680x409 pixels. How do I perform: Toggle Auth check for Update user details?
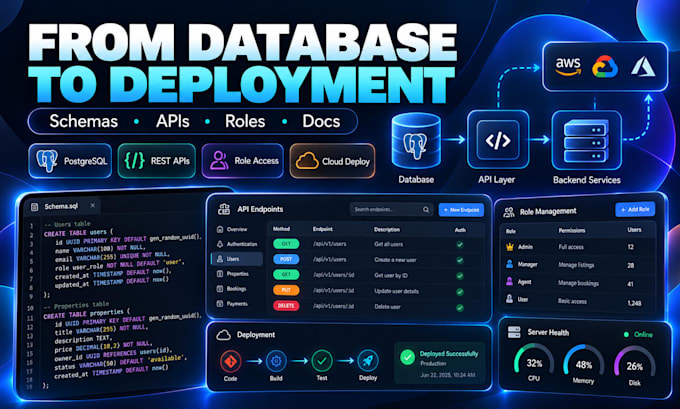click(460, 292)
